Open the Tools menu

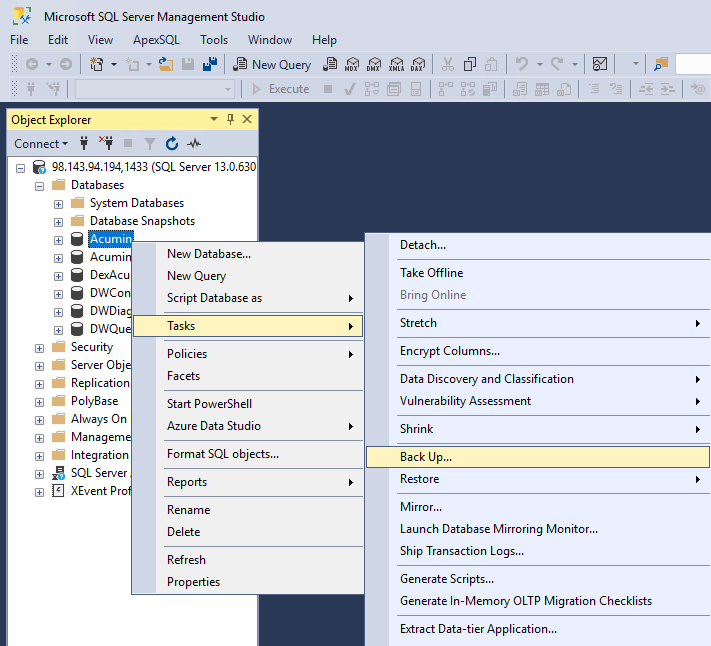click(x=214, y=40)
